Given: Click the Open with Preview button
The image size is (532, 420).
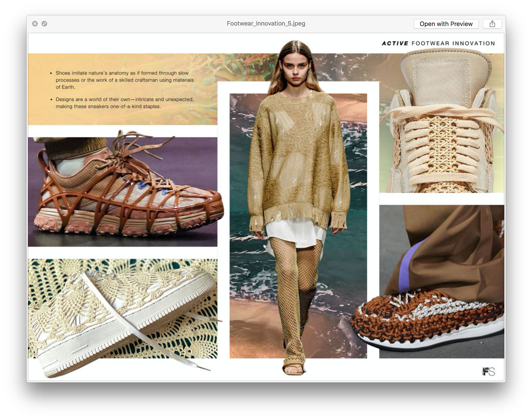Looking at the screenshot, I should (x=446, y=24).
